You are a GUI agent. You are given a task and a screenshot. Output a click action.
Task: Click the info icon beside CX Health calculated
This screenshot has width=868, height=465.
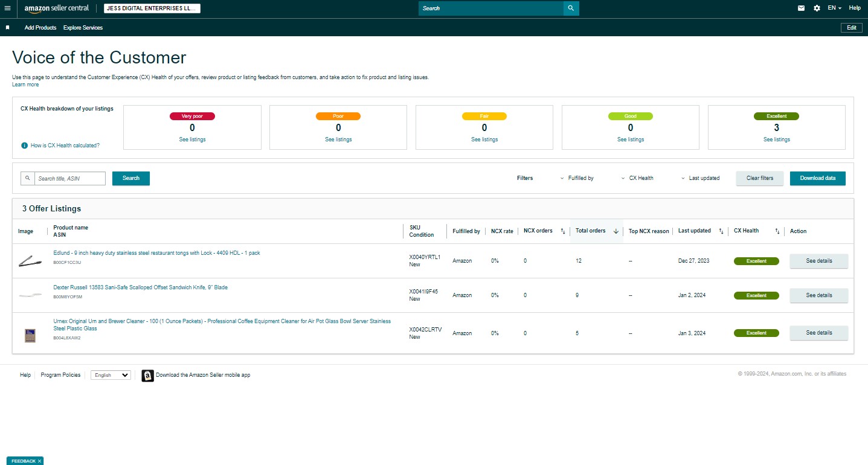(x=24, y=146)
